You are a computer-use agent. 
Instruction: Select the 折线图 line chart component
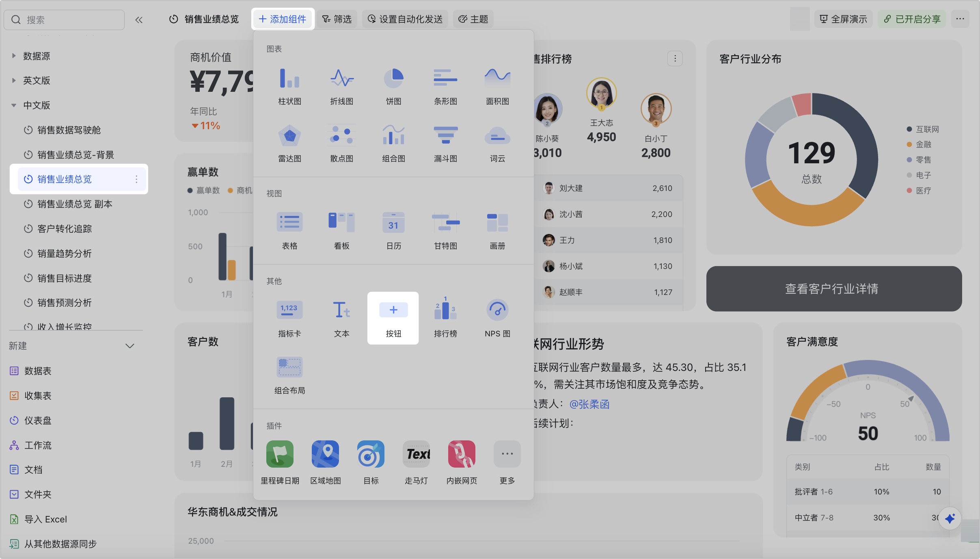coord(341,87)
